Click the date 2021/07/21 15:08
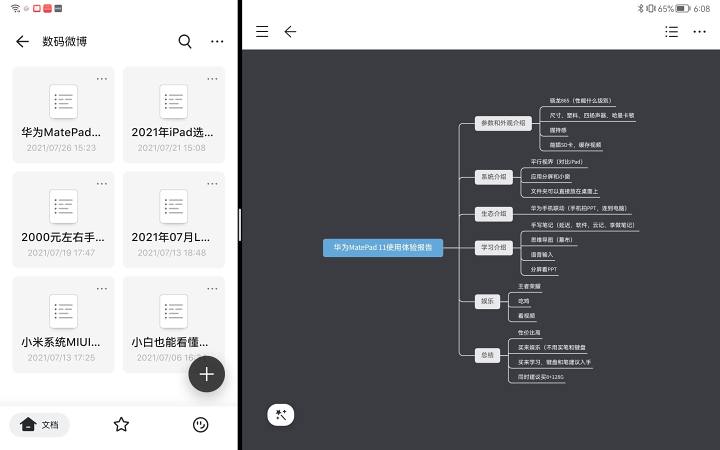This screenshot has height=450, width=720. point(172,148)
